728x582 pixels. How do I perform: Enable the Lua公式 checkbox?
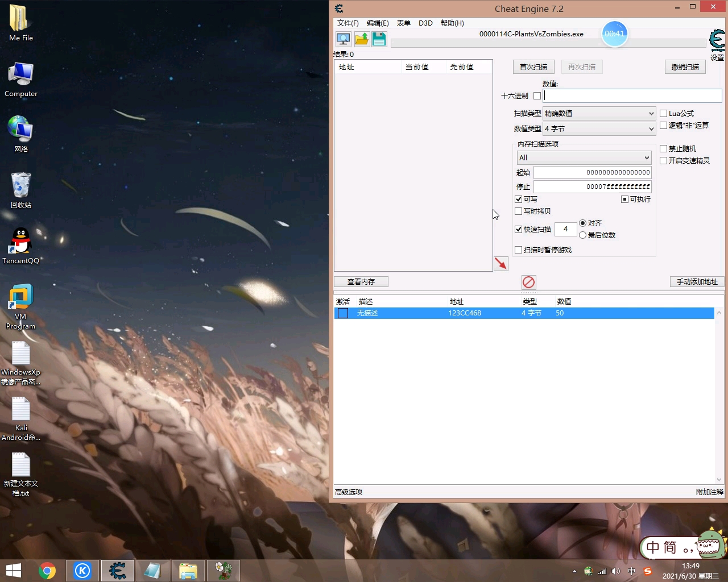(x=663, y=114)
